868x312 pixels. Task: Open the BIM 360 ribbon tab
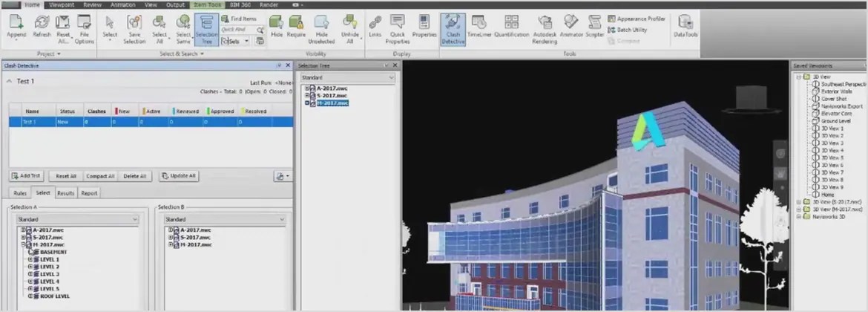pos(239,4)
